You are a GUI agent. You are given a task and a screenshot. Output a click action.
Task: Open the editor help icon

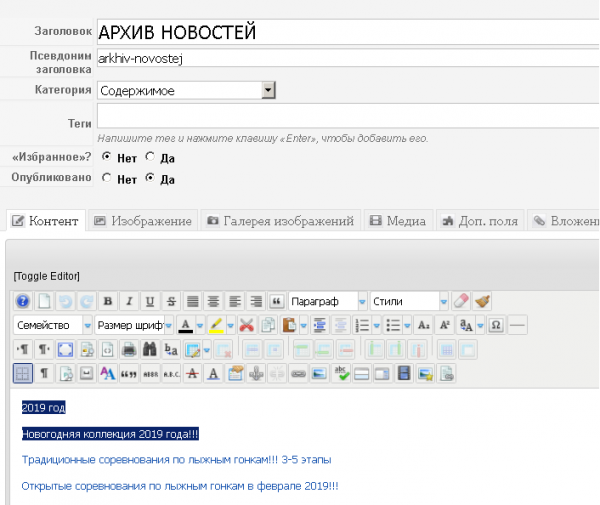pos(23,301)
